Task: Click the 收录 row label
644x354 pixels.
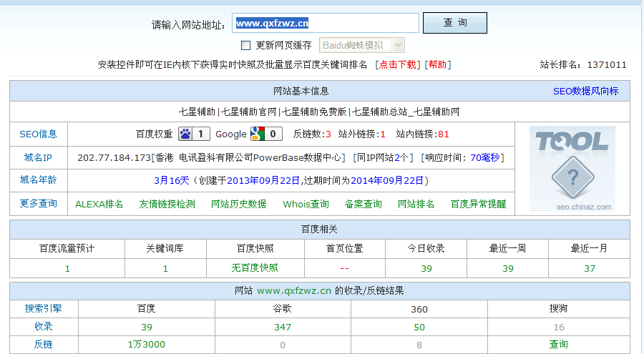Action: [43, 327]
